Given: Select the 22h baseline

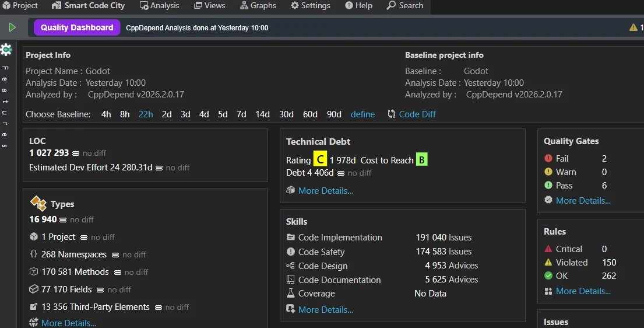Looking at the screenshot, I should (x=146, y=114).
